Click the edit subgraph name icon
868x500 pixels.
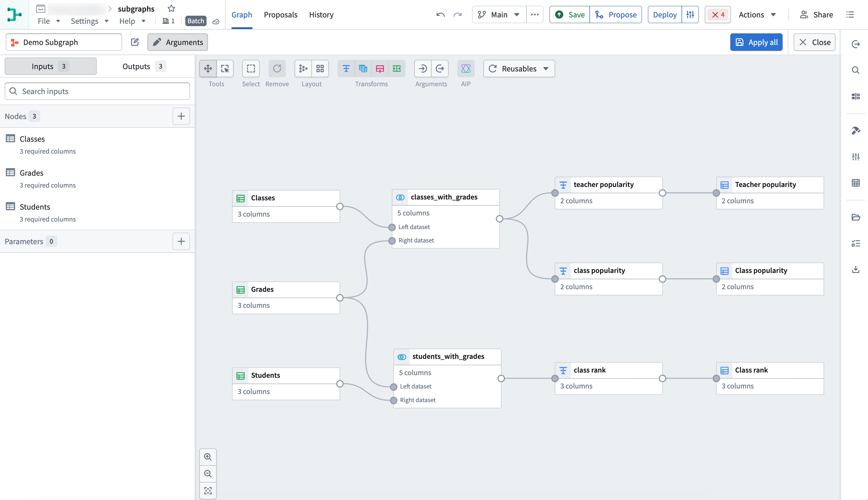pos(135,42)
